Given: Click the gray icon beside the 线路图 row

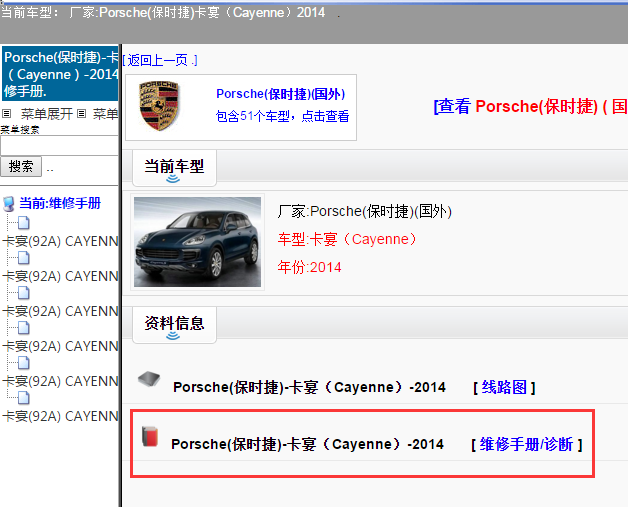Looking at the screenshot, I should pos(149,378).
